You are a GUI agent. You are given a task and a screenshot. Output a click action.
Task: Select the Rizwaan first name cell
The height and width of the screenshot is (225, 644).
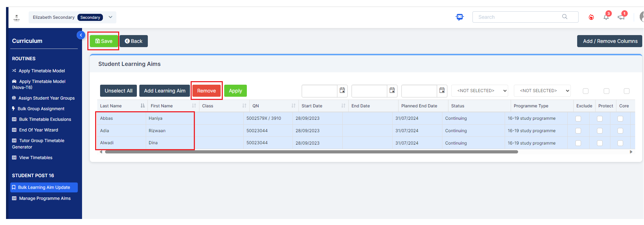point(170,131)
